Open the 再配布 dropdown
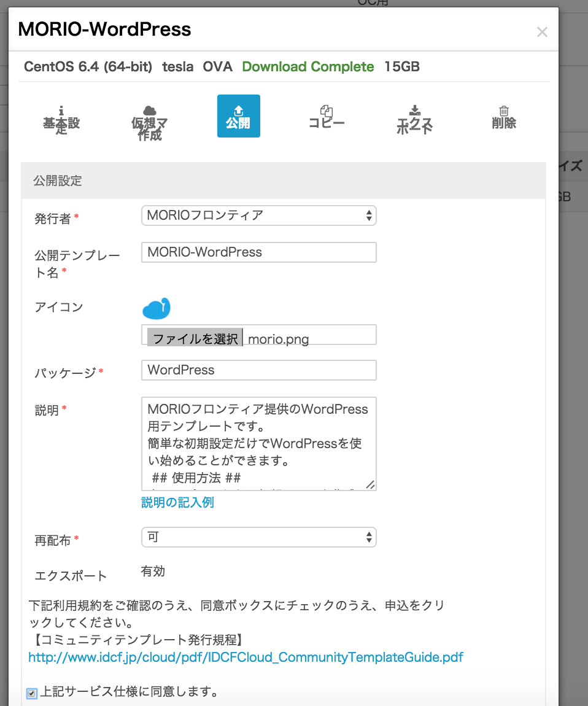Viewport: 588px width, 706px height. (x=258, y=537)
